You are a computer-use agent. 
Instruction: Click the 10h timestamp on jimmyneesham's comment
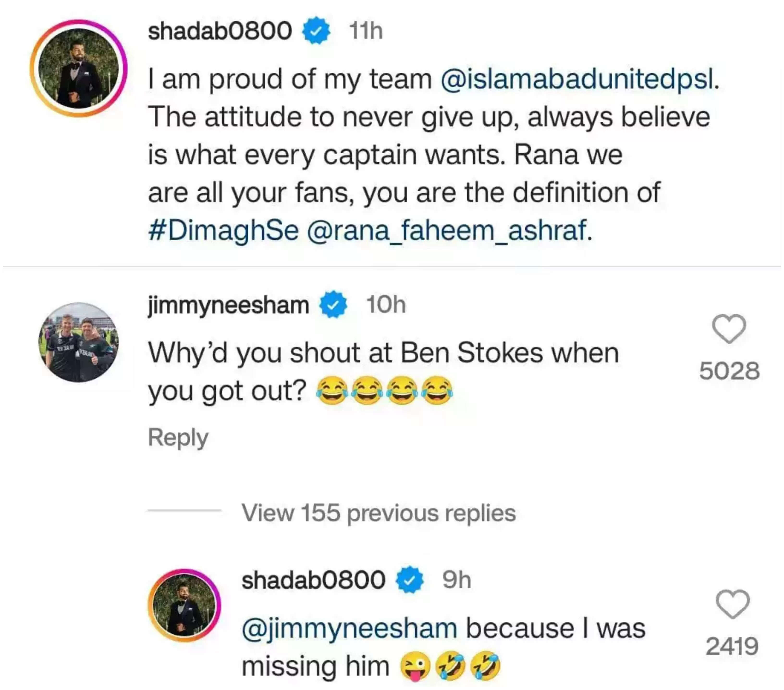(x=386, y=305)
